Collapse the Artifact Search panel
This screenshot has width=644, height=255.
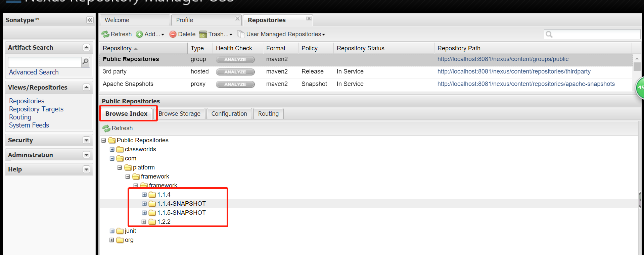[86, 48]
